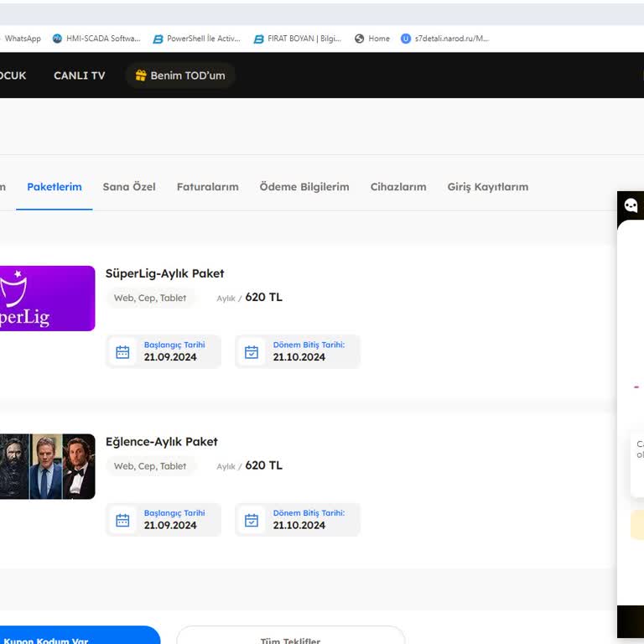Click the HMI-SCADA bookmark favicon
The image size is (644, 644).
(58, 39)
